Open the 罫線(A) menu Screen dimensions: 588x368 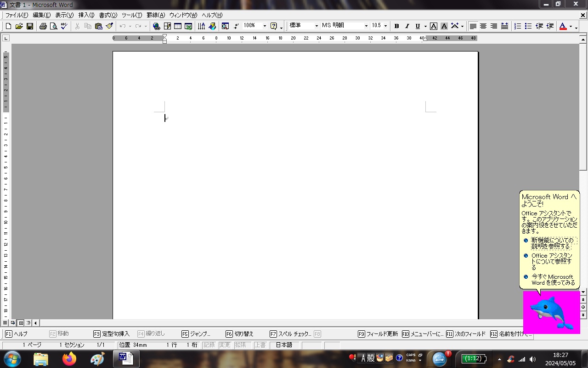pos(156,15)
